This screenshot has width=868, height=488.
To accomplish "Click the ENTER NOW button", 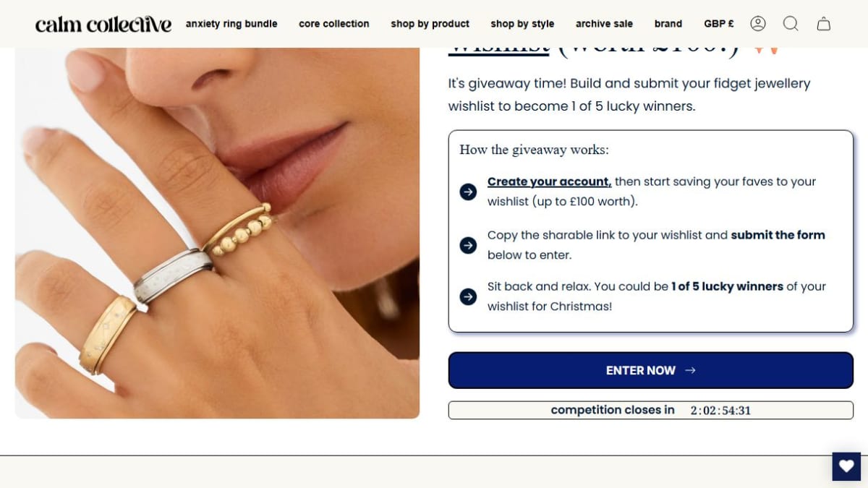I will (651, 370).
